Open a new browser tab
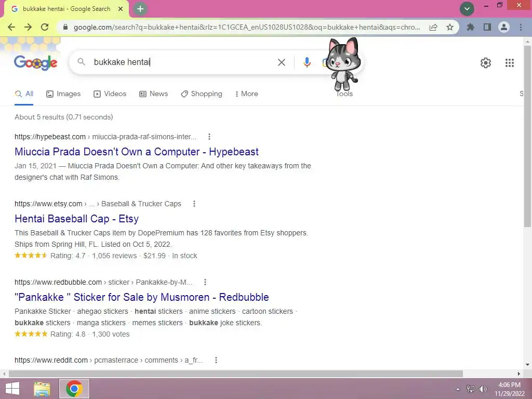Viewport: 532px width, 399px height. [140, 9]
